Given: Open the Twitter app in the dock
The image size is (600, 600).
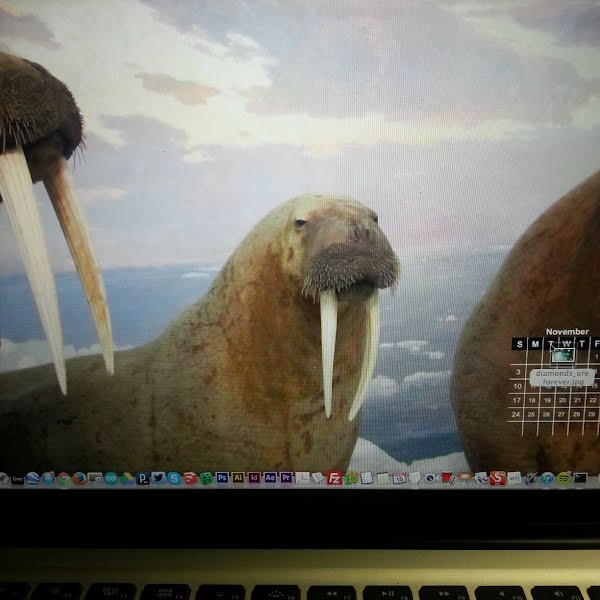Looking at the screenshot, I should click(x=158, y=478).
